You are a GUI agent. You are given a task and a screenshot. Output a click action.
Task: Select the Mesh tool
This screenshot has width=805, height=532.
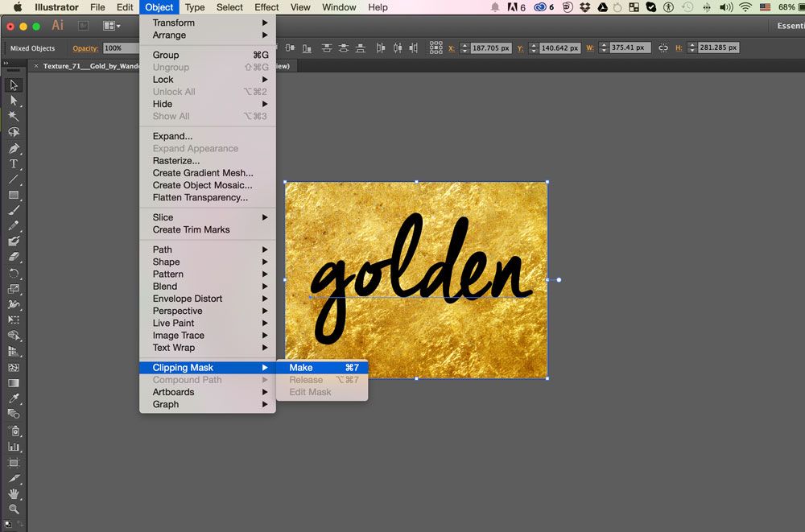[x=14, y=367]
